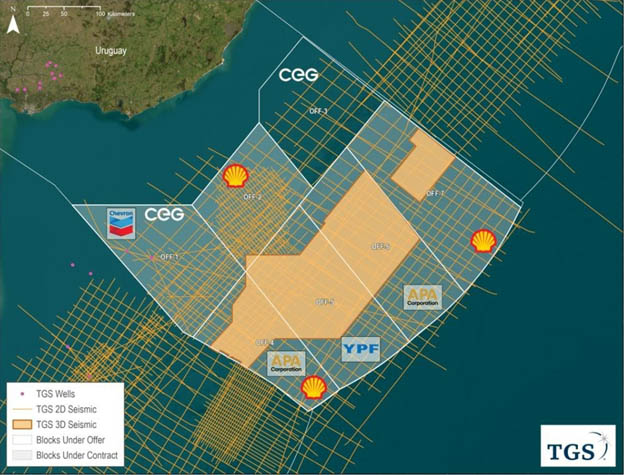Screen dimensions: 624x475
Task: Click the TGS 3D Seismic legend text
Action: (x=66, y=424)
